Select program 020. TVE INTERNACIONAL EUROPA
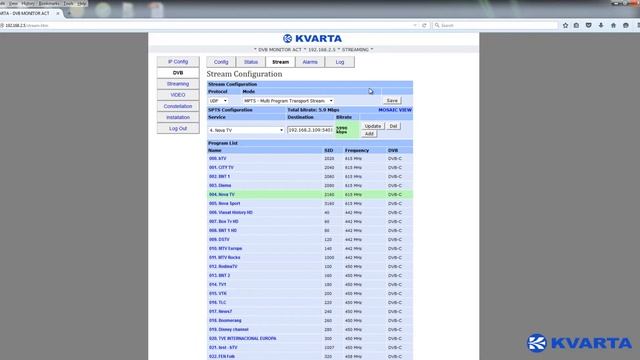Viewport: 640px width, 360px height. coord(242,338)
